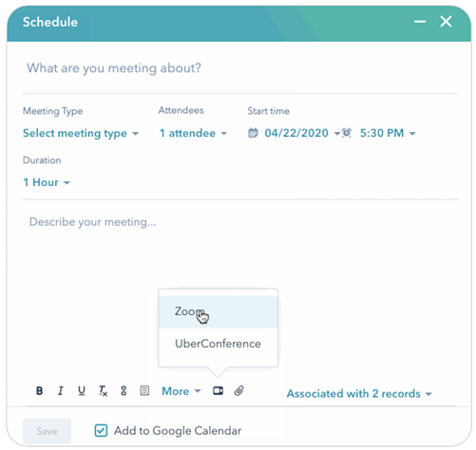Click the meeting title input field
476x450 pixels.
[240, 68]
